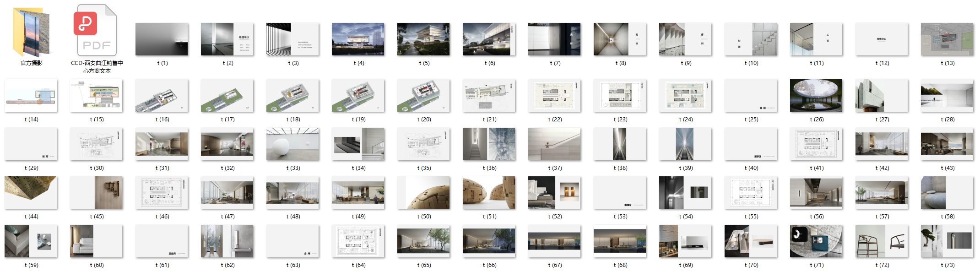
Task: Click the t (8) corridor perspective image
Action: tap(620, 39)
